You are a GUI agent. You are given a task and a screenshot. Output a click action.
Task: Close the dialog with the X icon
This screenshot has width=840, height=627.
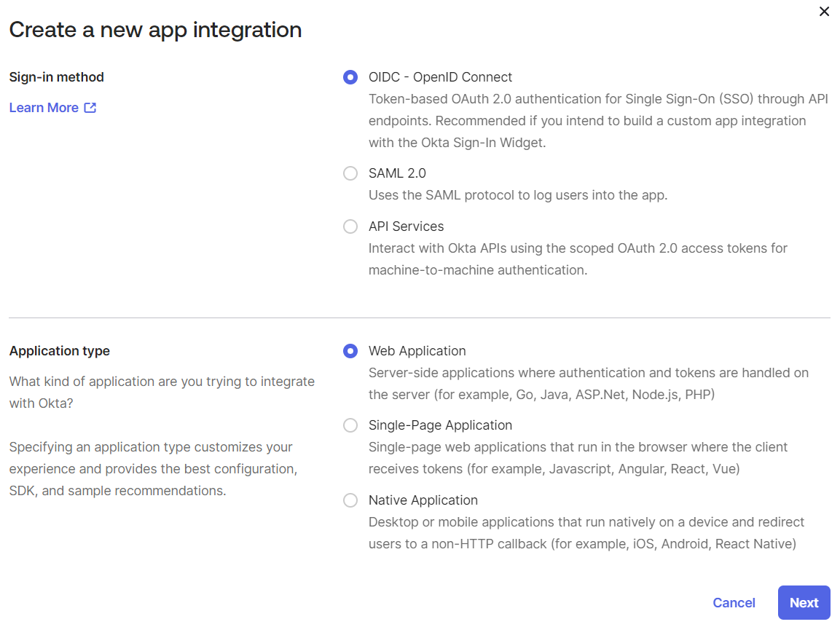click(824, 11)
